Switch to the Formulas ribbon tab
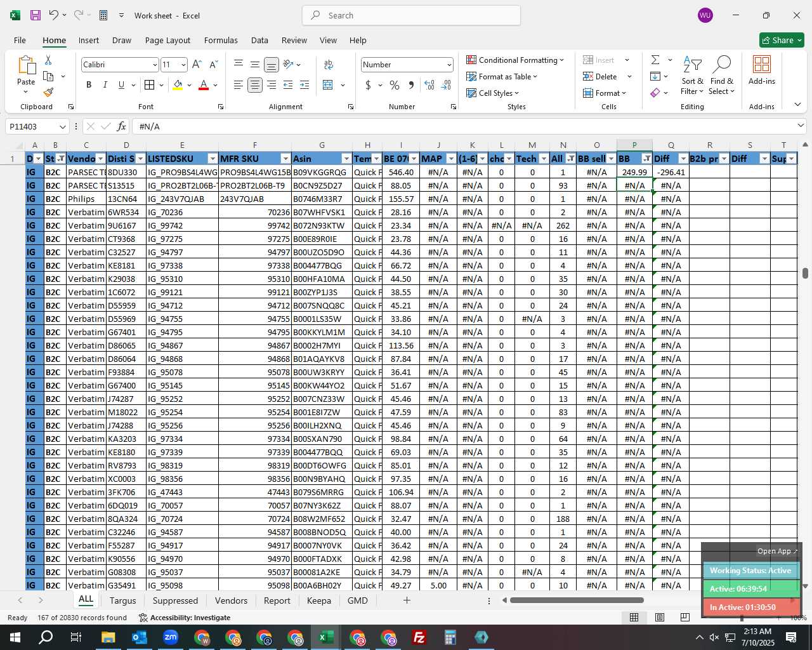This screenshot has width=812, height=650. pyautogui.click(x=221, y=40)
